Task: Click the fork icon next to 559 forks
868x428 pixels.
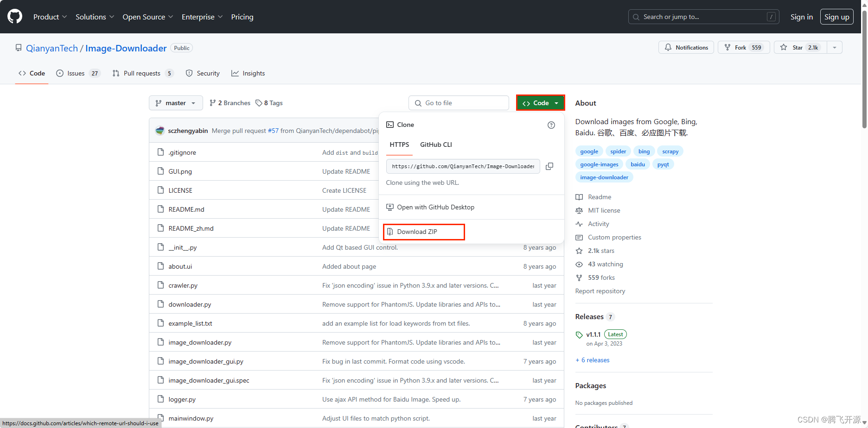Action: tap(579, 277)
